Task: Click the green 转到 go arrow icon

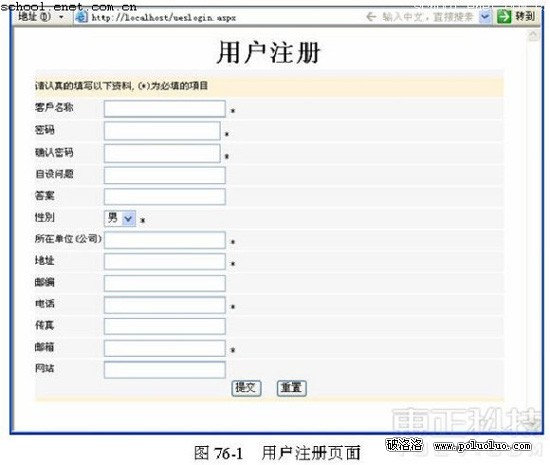Action: pyautogui.click(x=504, y=16)
